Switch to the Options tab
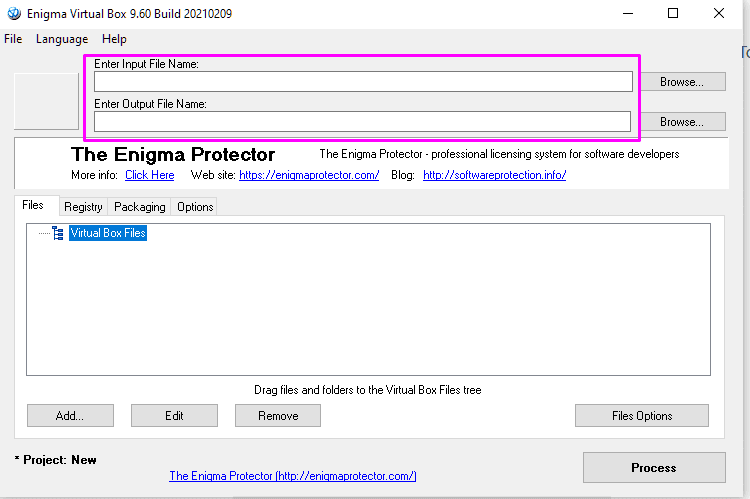This screenshot has width=750, height=499. point(195,207)
